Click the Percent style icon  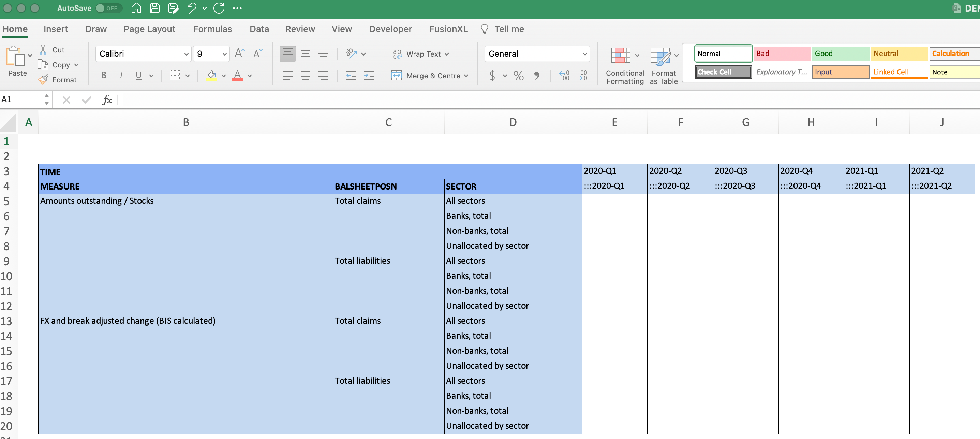click(x=518, y=76)
